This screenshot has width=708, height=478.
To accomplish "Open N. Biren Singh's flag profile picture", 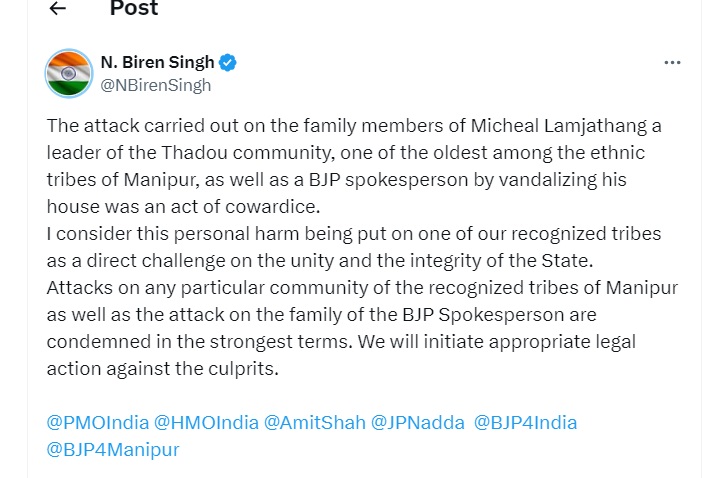I will pyautogui.click(x=69, y=73).
